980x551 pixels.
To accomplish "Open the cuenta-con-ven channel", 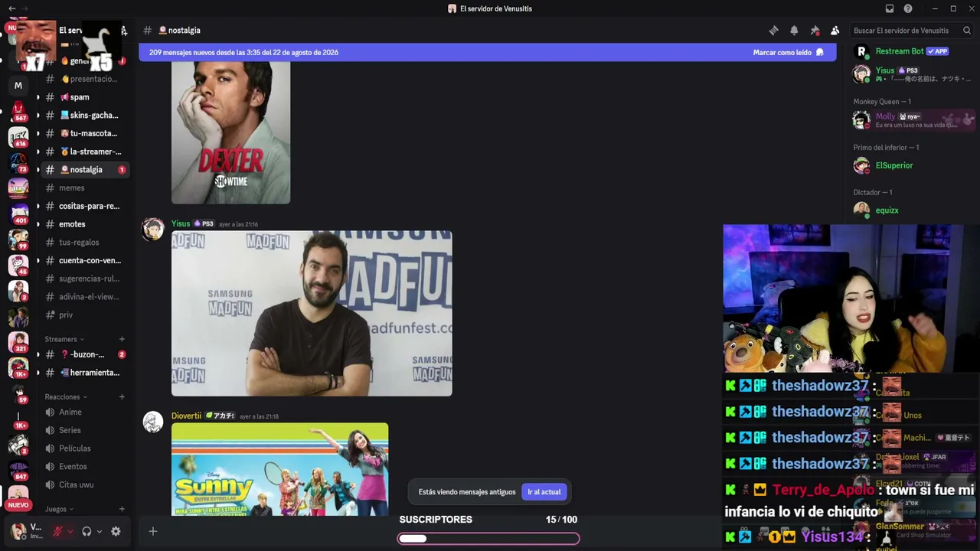I will tap(84, 261).
